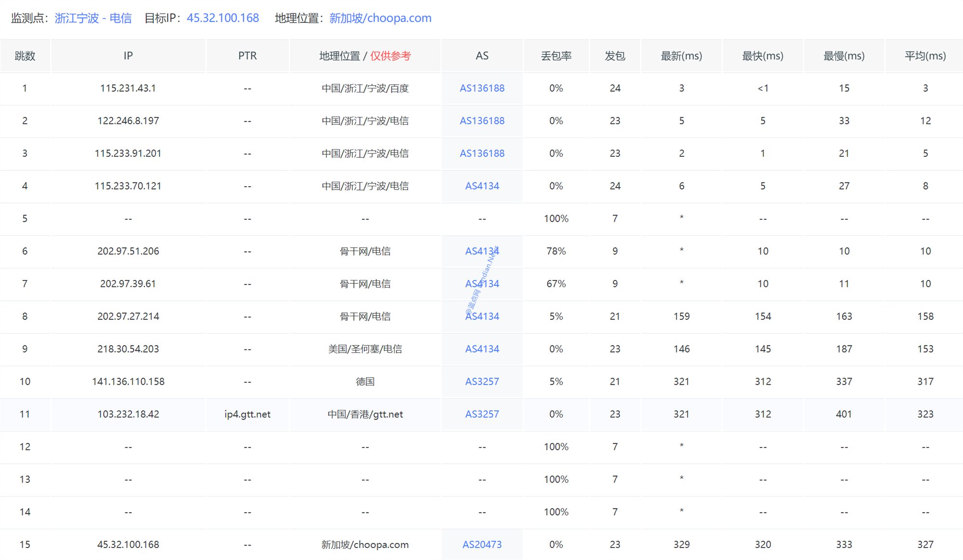This screenshot has width=963, height=560.
Task: Click 100% packet loss in hop 5
Action: (556, 219)
